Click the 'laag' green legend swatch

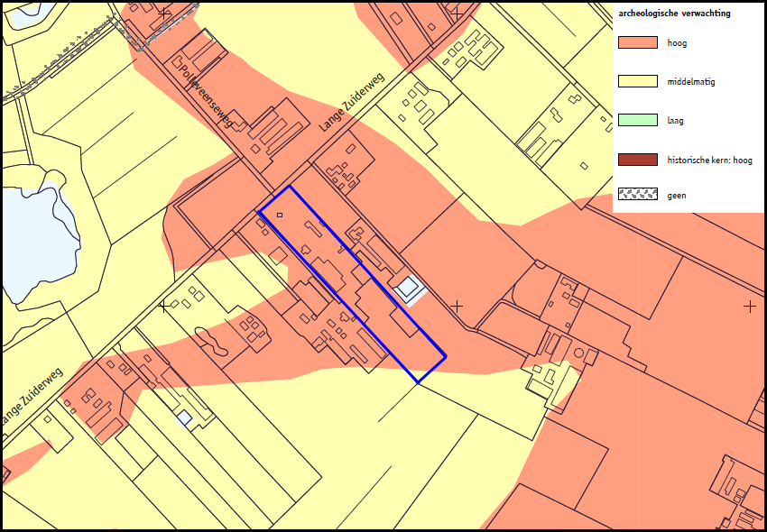[x=637, y=120]
